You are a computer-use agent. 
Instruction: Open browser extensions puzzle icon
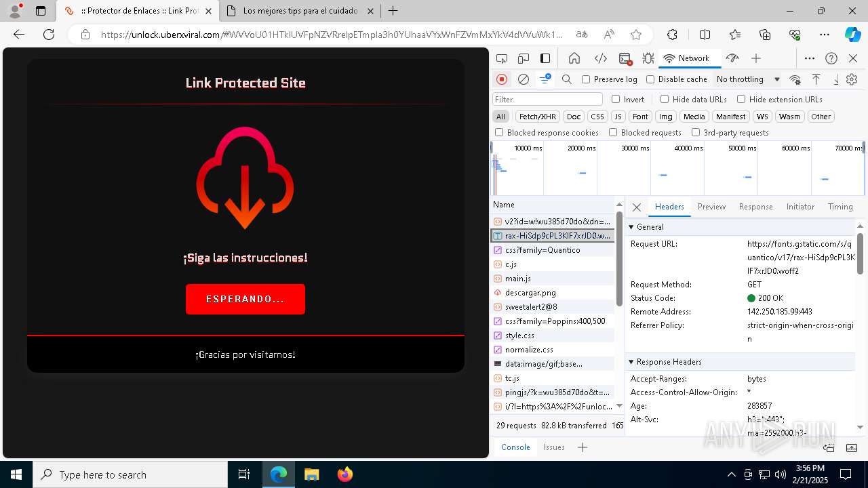pyautogui.click(x=672, y=35)
